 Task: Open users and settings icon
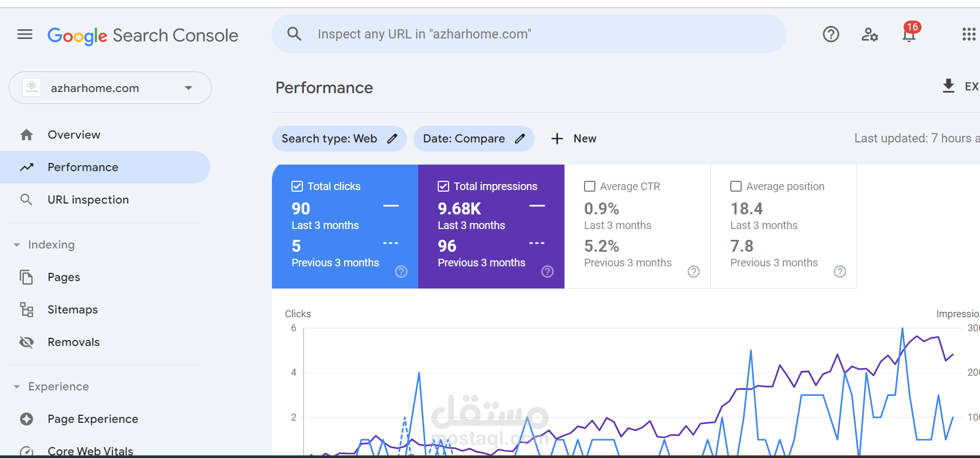(869, 35)
